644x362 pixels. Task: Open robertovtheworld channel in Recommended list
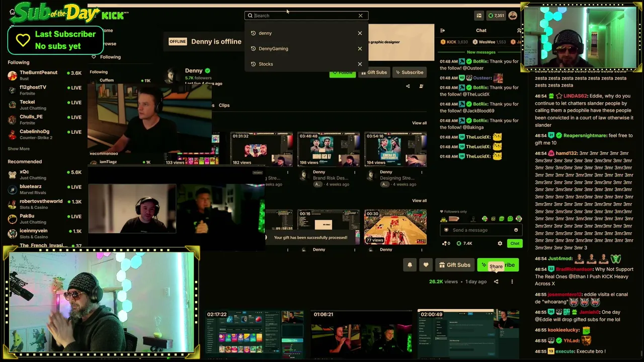click(x=44, y=204)
